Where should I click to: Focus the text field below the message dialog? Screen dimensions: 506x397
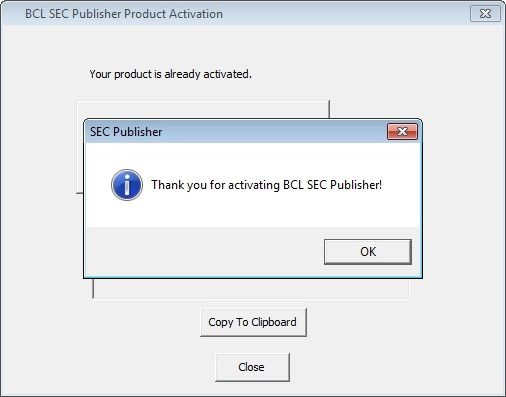coord(251,289)
